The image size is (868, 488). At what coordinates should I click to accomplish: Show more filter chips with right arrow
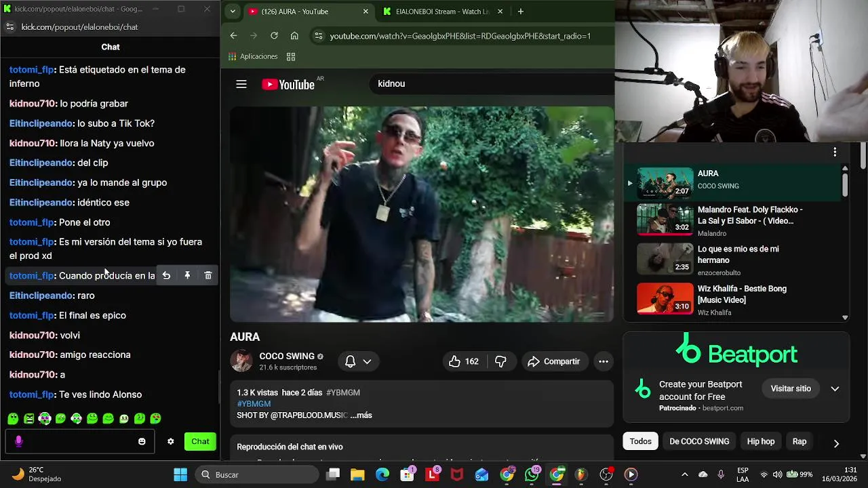click(x=836, y=443)
